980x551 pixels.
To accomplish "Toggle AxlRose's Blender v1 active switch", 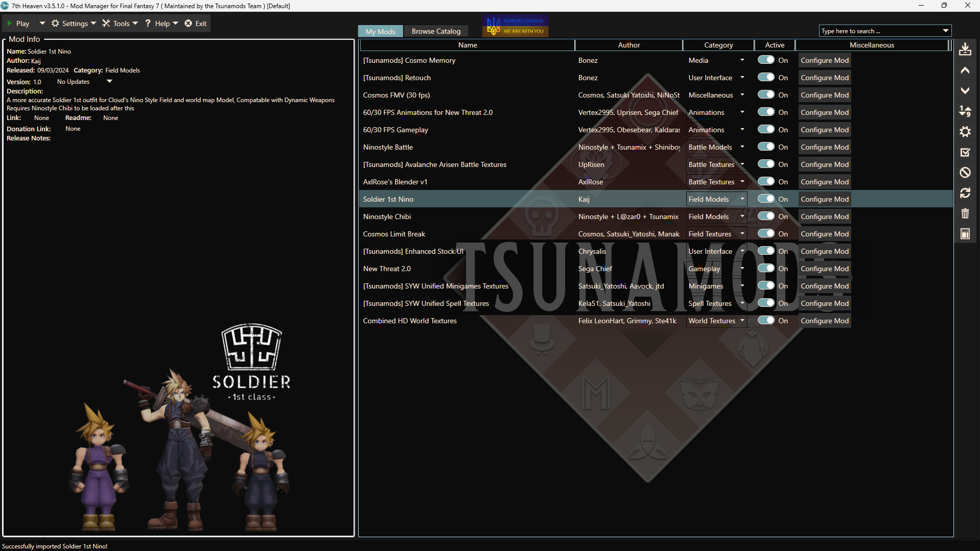I will pos(766,181).
